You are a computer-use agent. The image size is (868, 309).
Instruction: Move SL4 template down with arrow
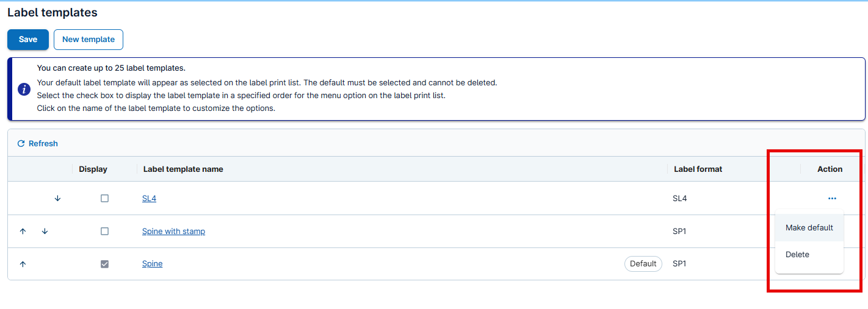[x=57, y=199]
